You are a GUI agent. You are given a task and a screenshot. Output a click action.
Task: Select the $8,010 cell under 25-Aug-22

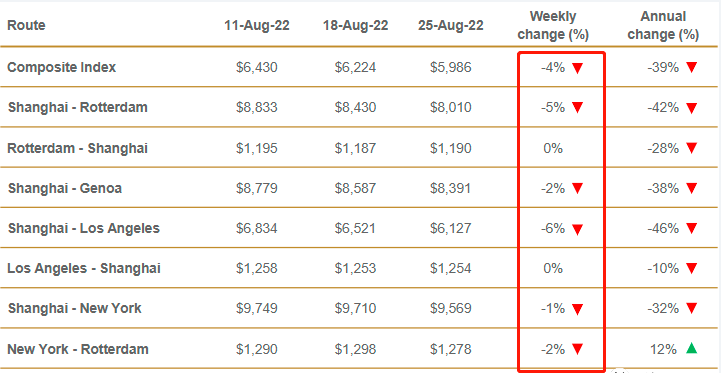coord(451,108)
